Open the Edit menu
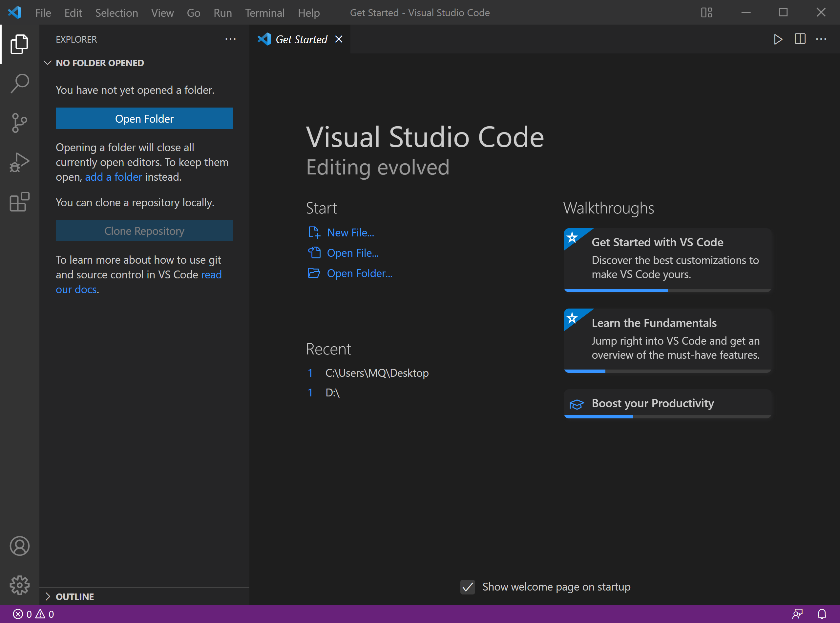Viewport: 840px width, 623px height. pyautogui.click(x=73, y=12)
